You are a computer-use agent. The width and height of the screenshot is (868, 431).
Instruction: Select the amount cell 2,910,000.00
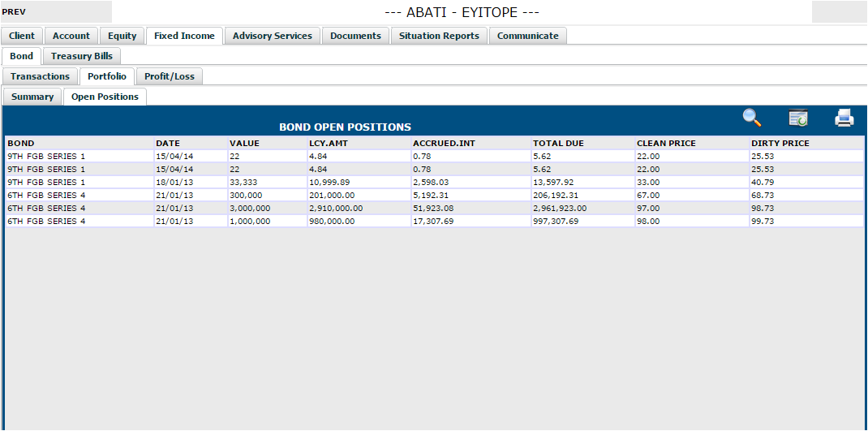click(x=359, y=208)
